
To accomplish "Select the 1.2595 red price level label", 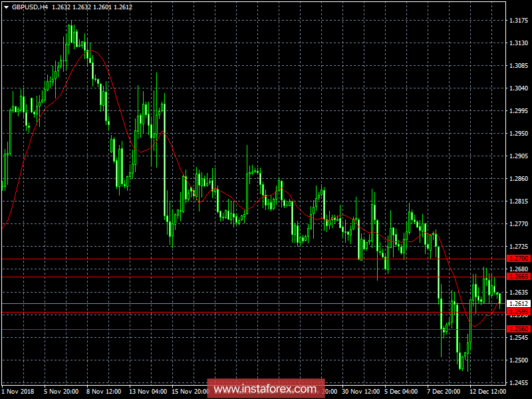I will [x=519, y=312].
